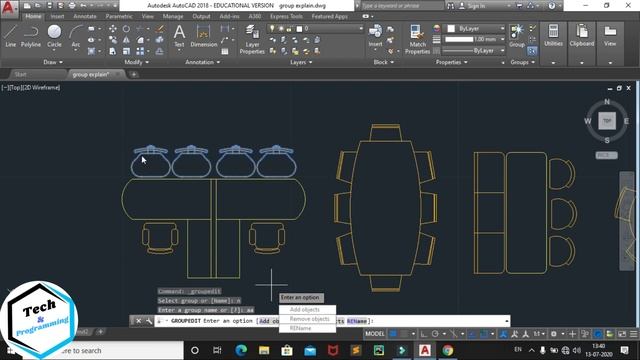Viewport: 640px width, 360px height.
Task: Select the Text annotation tool
Action: [x=179, y=36]
